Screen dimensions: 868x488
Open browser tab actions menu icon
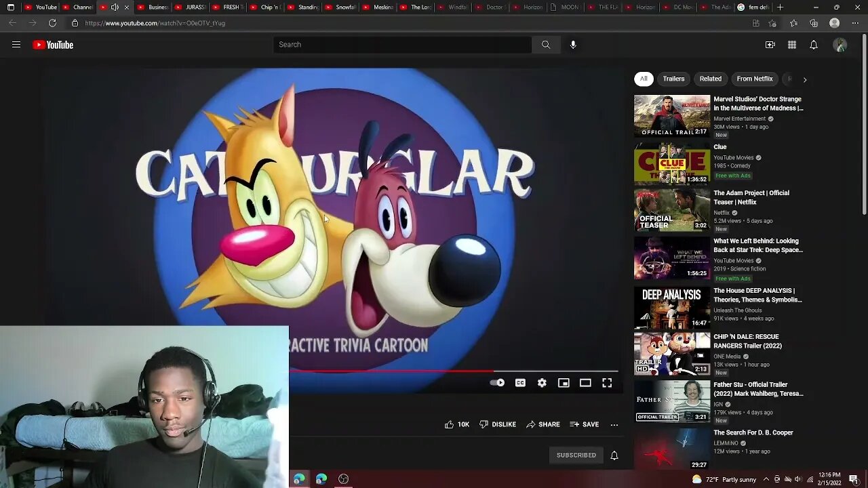pyautogui.click(x=10, y=7)
